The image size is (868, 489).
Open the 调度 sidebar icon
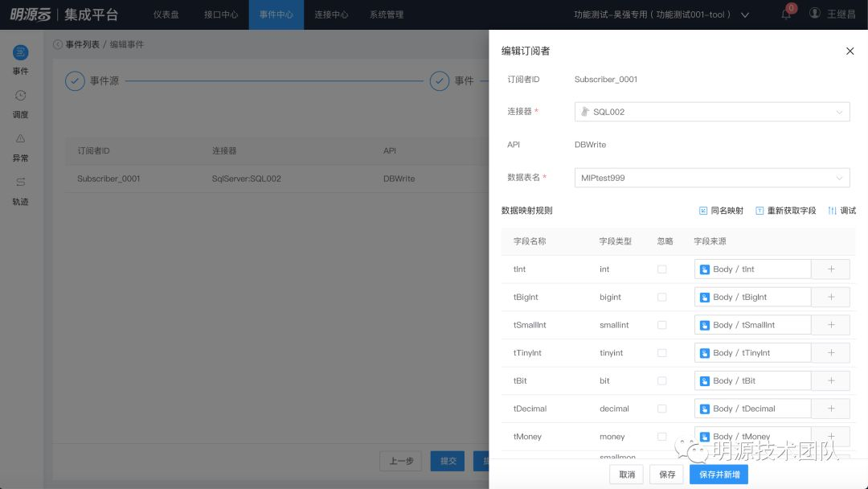click(x=20, y=95)
